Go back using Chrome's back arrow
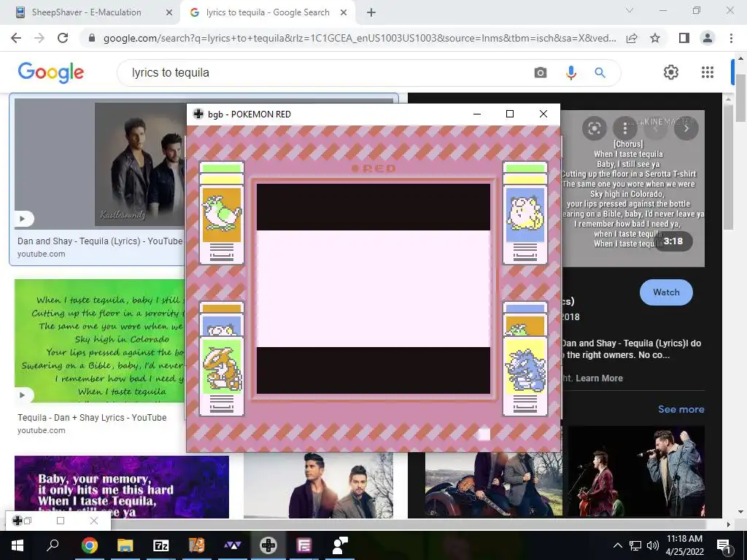 [x=16, y=38]
